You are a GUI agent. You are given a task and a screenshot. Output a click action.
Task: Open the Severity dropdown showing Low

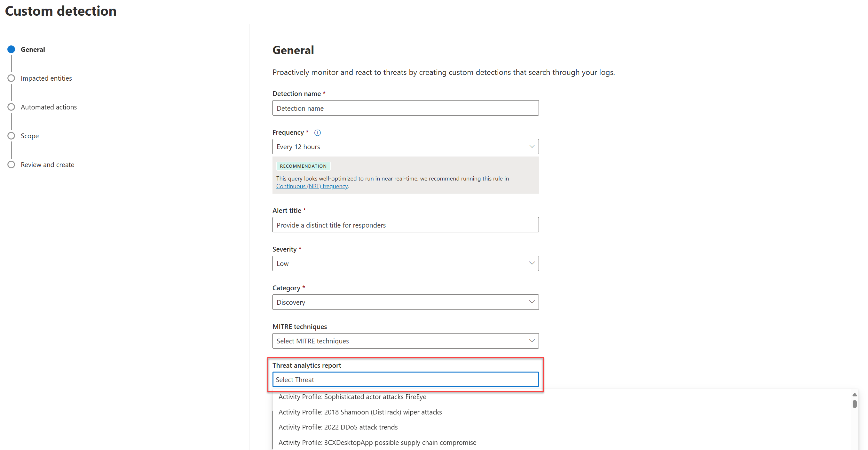coord(405,264)
